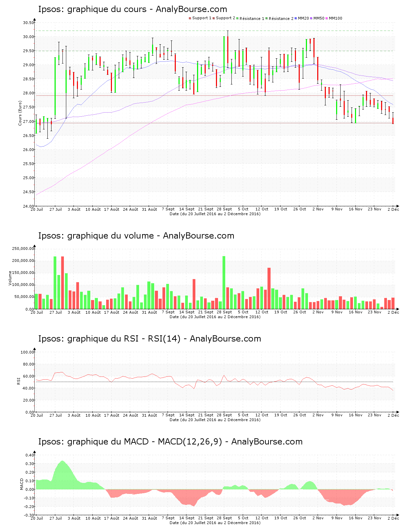Click the -0.30 MACD axis value
Viewport: 412px width, 532px height.
[29, 515]
